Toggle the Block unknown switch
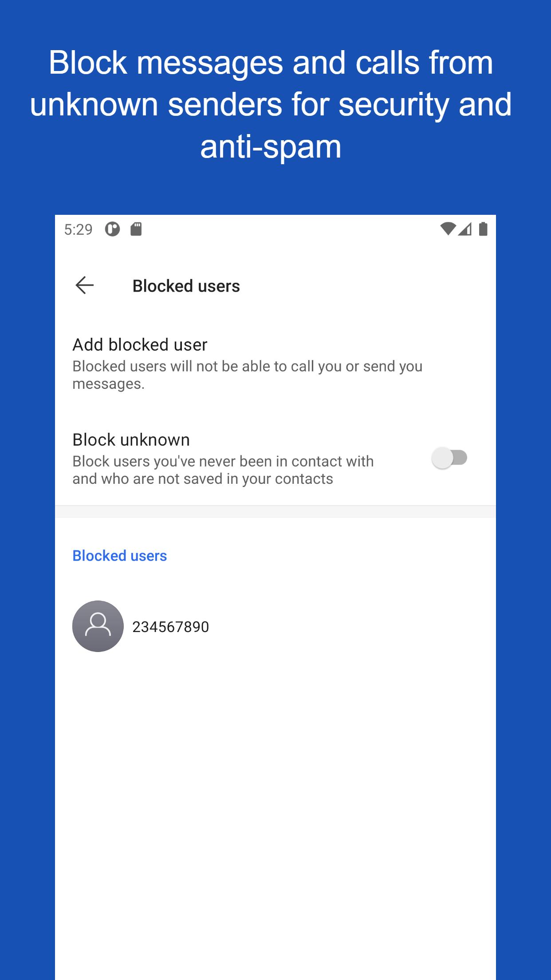Screen dimensions: 551x980 point(450,458)
